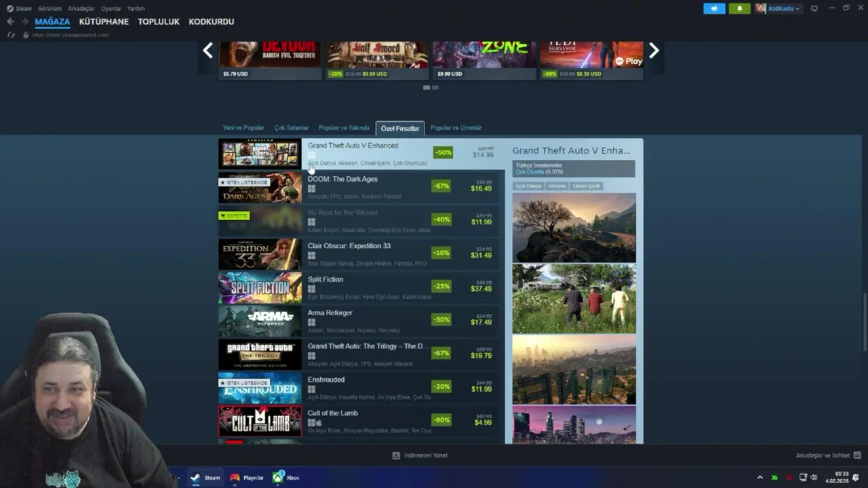868x488 pixels.
Task: Click the Windows platform icon under Split Fiction
Action: (x=311, y=289)
